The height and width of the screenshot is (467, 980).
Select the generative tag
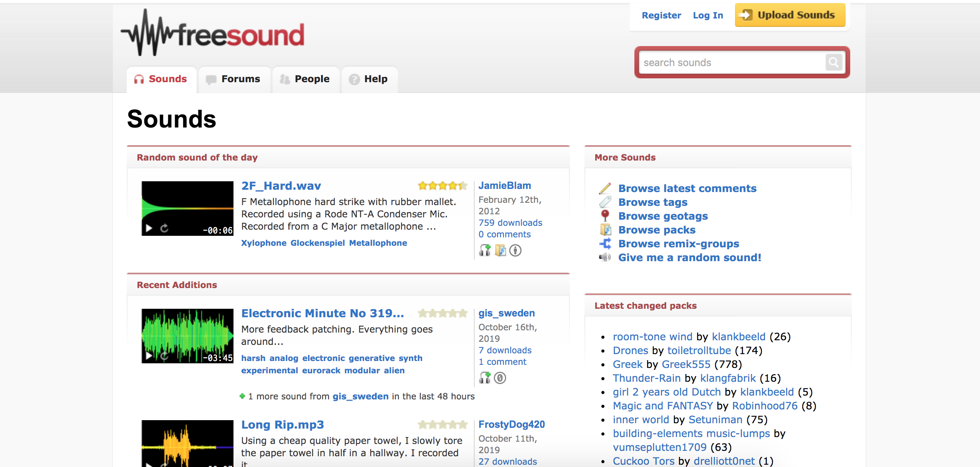(372, 358)
